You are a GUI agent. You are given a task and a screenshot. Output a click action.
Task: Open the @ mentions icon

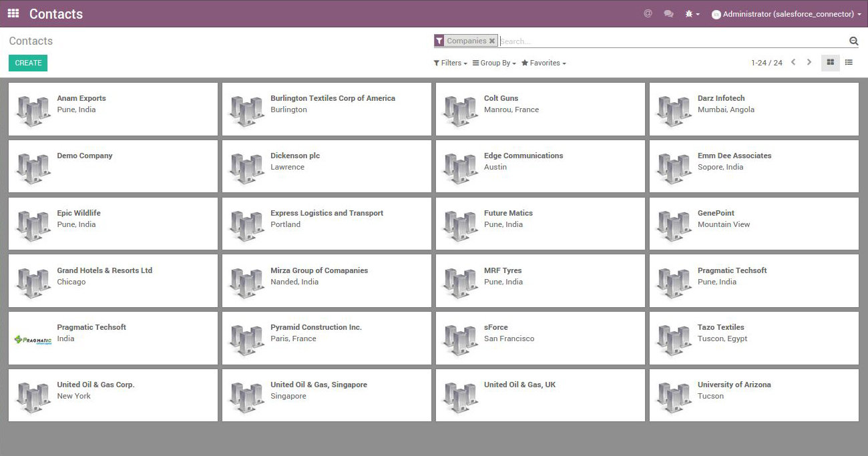(x=648, y=13)
